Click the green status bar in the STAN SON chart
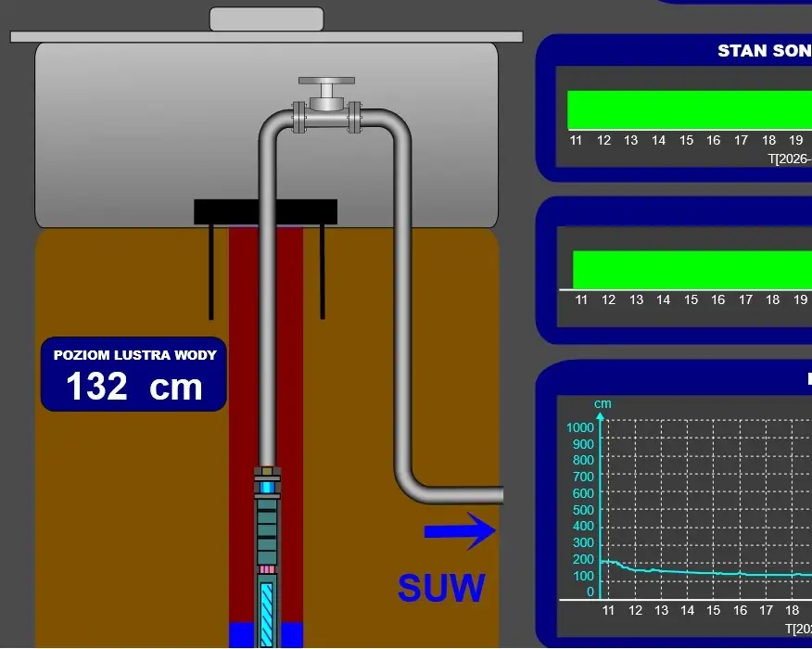Viewport: 812px width, 649px height. coord(690,109)
